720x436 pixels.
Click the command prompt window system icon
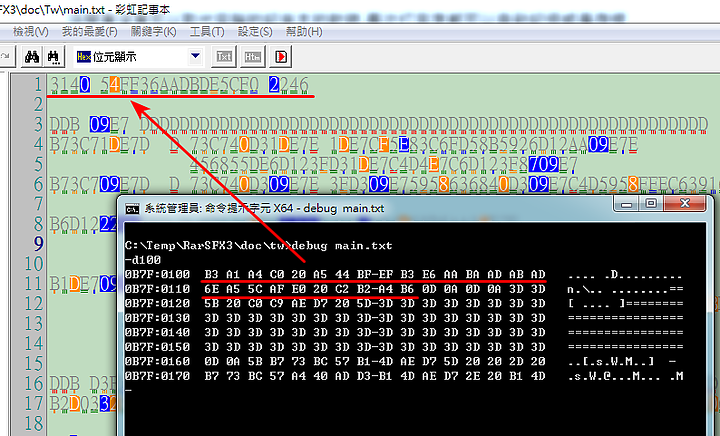(x=132, y=209)
